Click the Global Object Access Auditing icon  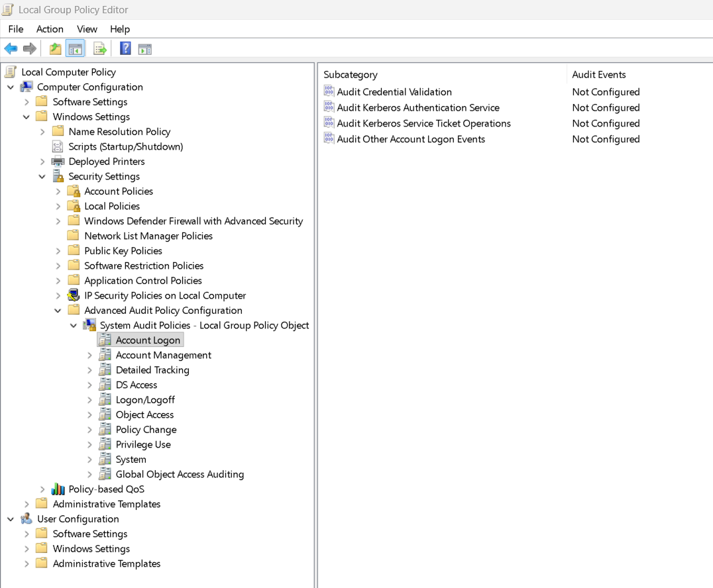(105, 474)
